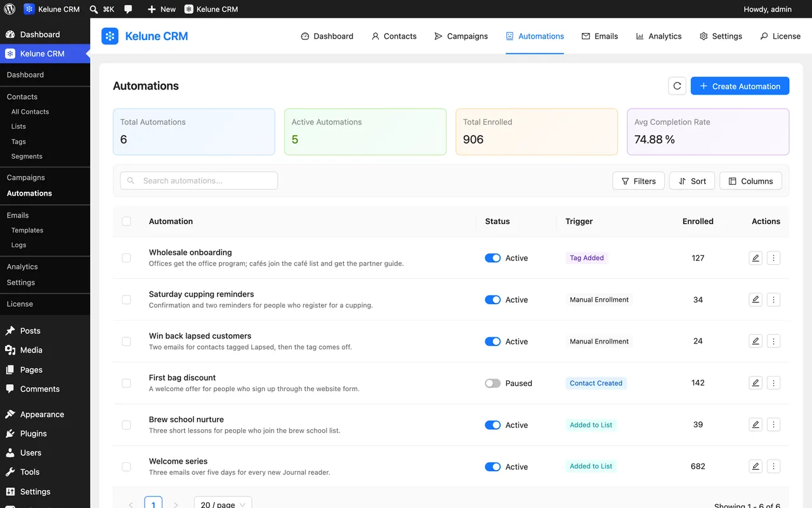The height and width of the screenshot is (508, 812).
Task: Open the Columns chooser
Action: 750,181
